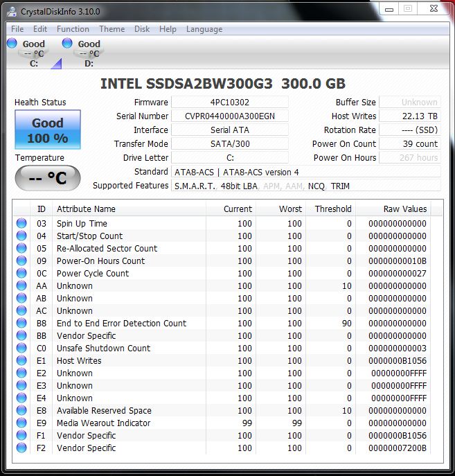Click the status icon for Re-Allocated Sector Count

click(21, 248)
